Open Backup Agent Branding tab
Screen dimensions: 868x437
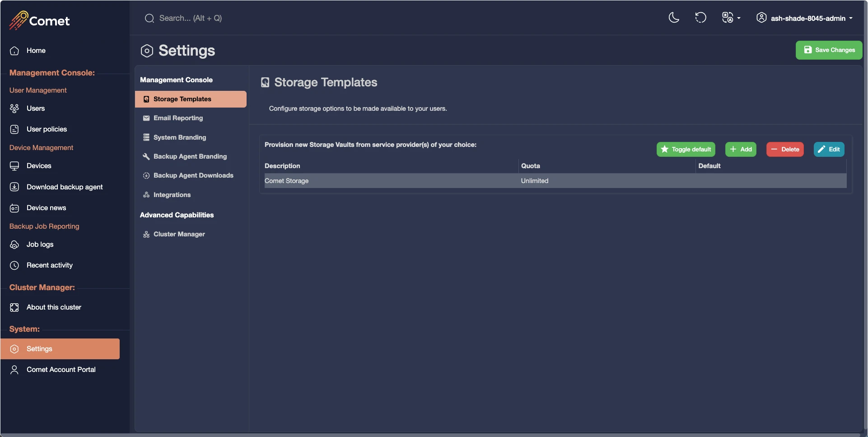coord(191,156)
